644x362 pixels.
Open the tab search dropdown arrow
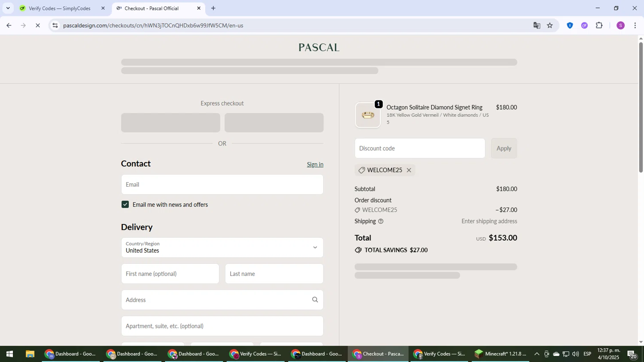point(8,8)
